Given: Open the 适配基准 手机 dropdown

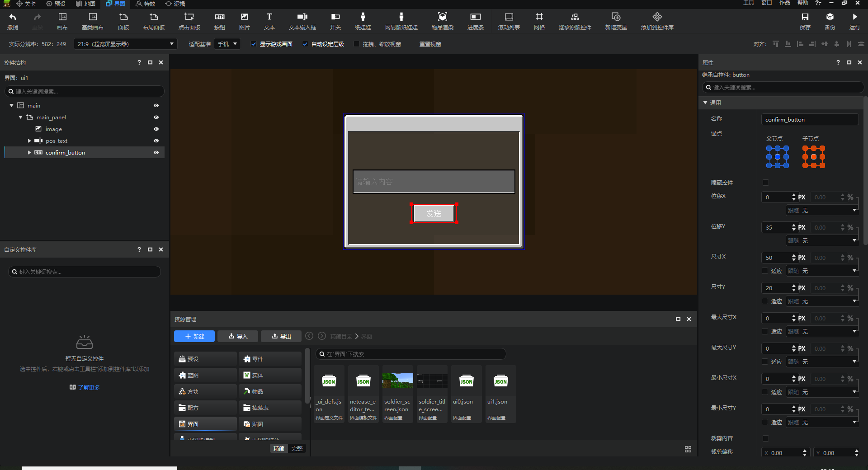Looking at the screenshot, I should pos(227,44).
